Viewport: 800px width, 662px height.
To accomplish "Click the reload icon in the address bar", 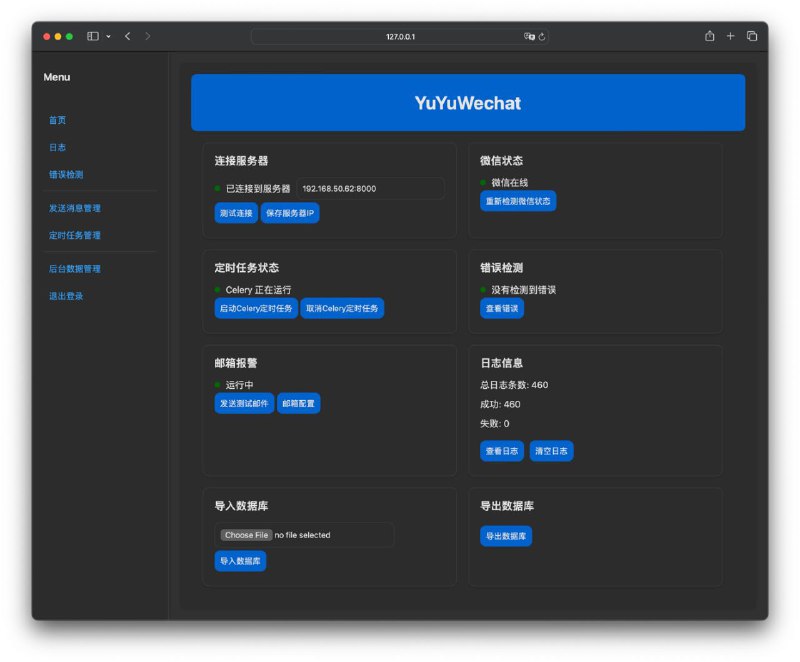I will pos(541,36).
